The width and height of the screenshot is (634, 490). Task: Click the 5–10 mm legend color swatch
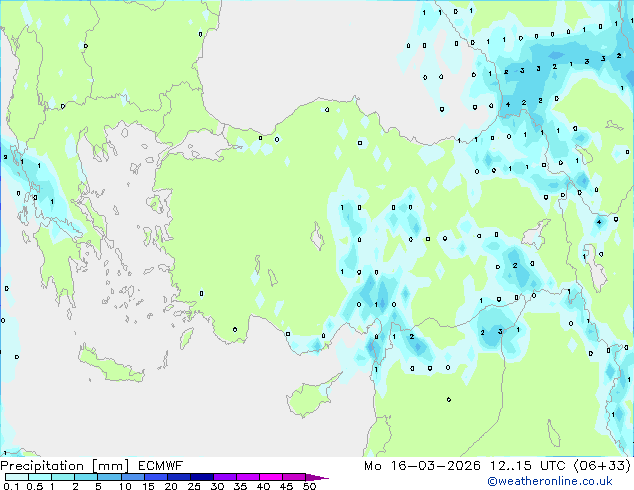coord(109,477)
